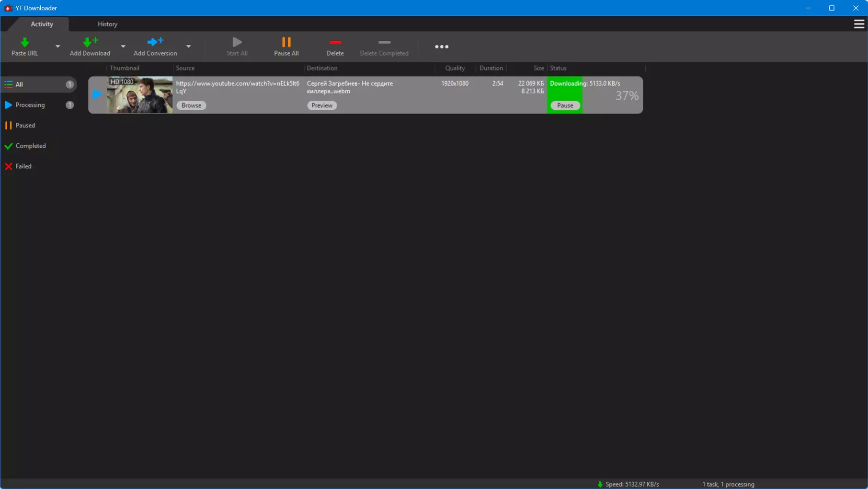Click the red Delete icon

tap(335, 43)
